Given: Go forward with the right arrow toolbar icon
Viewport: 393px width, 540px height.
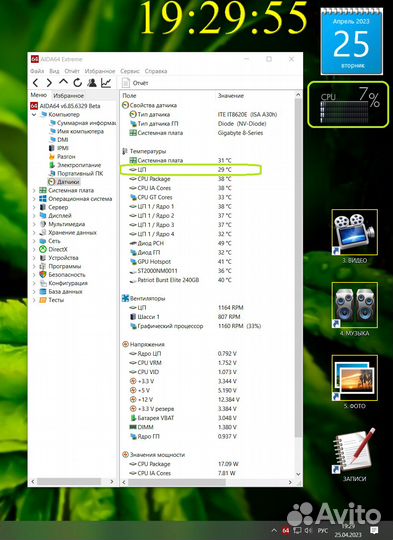Looking at the screenshot, I should click(49, 83).
